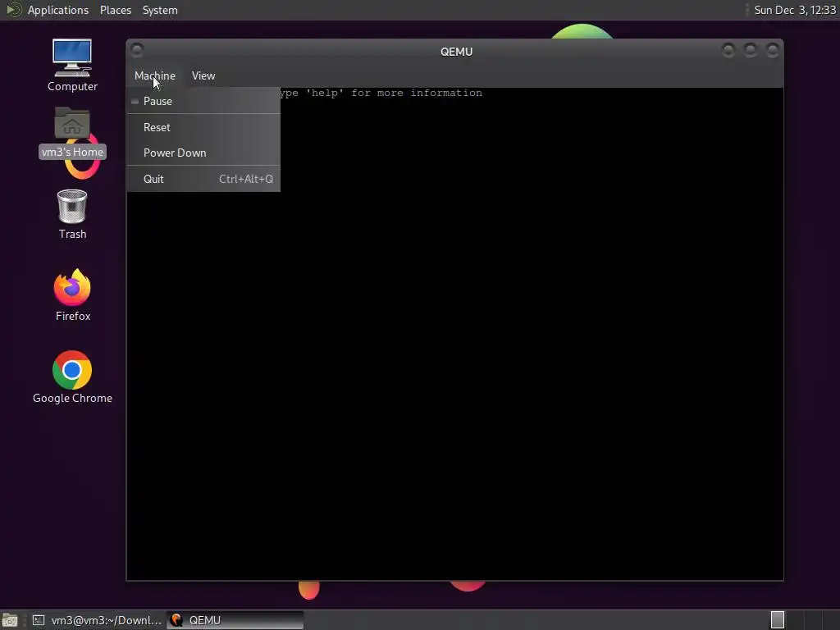
Task: Click the workspace switcher in bottom panel
Action: (x=778, y=620)
